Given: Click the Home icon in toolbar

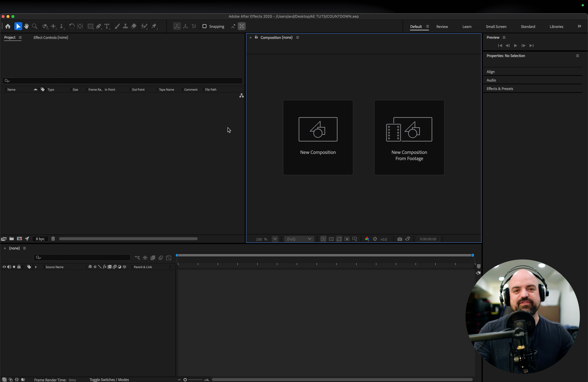Looking at the screenshot, I should pyautogui.click(x=8, y=26).
